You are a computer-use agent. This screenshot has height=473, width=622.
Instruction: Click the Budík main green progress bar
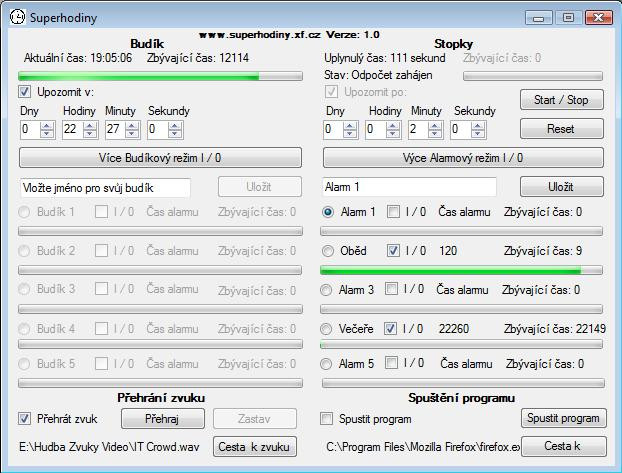click(160, 76)
